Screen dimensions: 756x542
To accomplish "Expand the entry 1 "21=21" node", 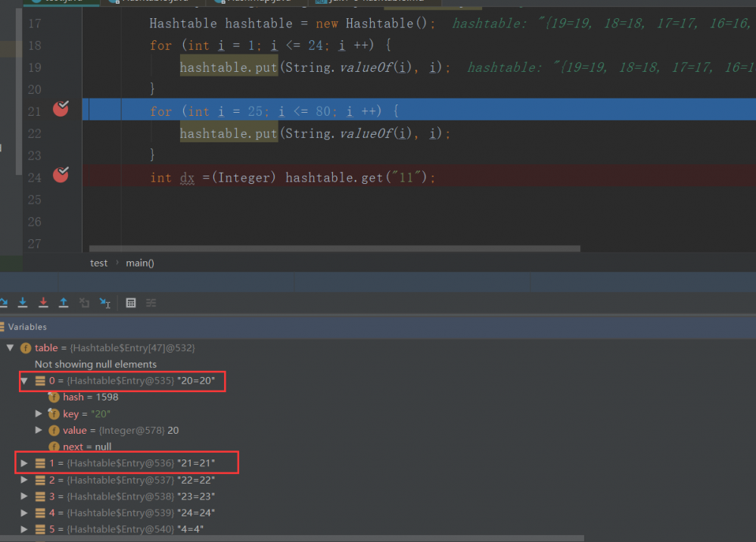I will pyautogui.click(x=24, y=463).
